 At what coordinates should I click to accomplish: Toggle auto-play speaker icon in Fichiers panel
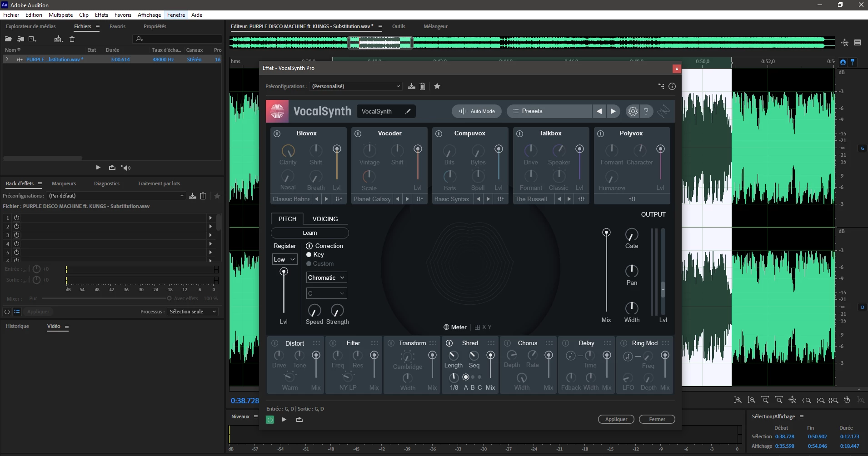[x=126, y=168]
